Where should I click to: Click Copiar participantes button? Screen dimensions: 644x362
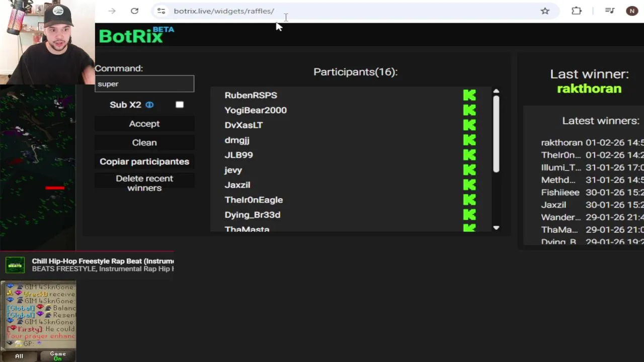[x=144, y=161]
